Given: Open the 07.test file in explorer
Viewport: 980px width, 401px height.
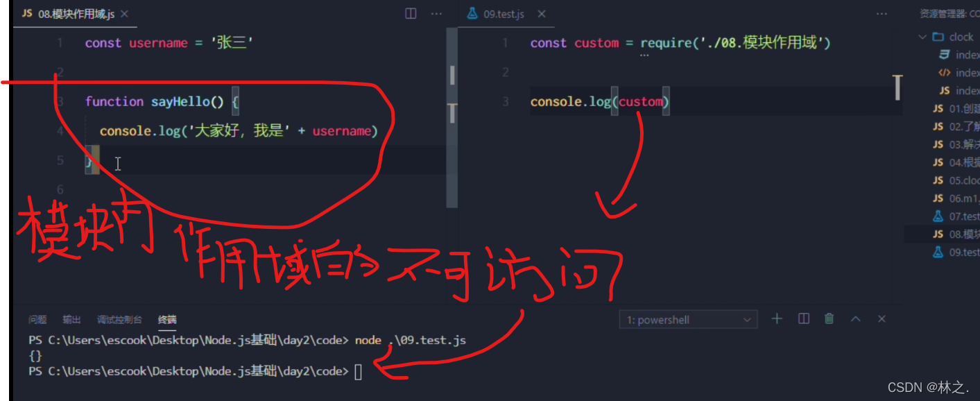Looking at the screenshot, I should pos(956,216).
